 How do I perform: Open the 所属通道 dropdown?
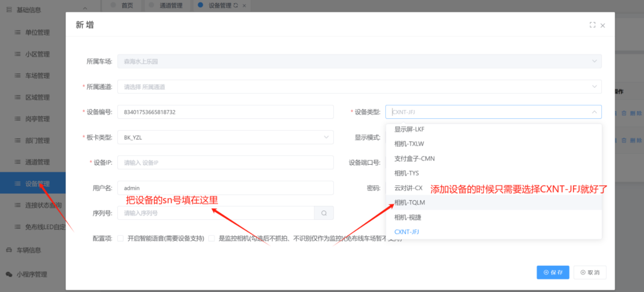tap(359, 87)
